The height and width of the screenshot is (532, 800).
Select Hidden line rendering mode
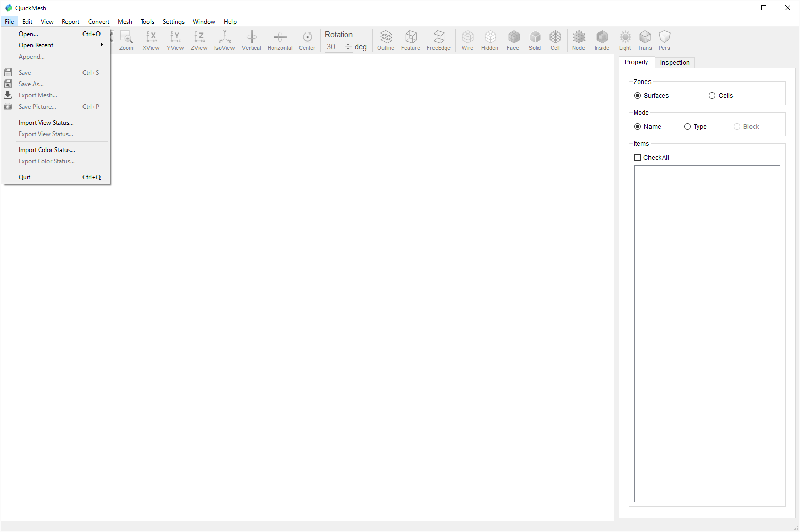490,40
